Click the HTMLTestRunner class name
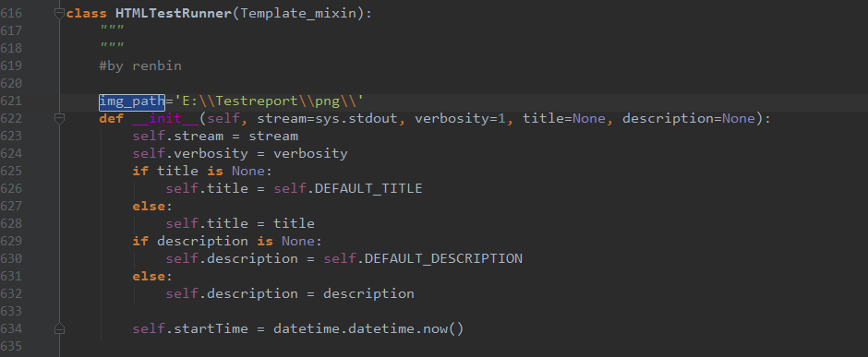 click(174, 14)
